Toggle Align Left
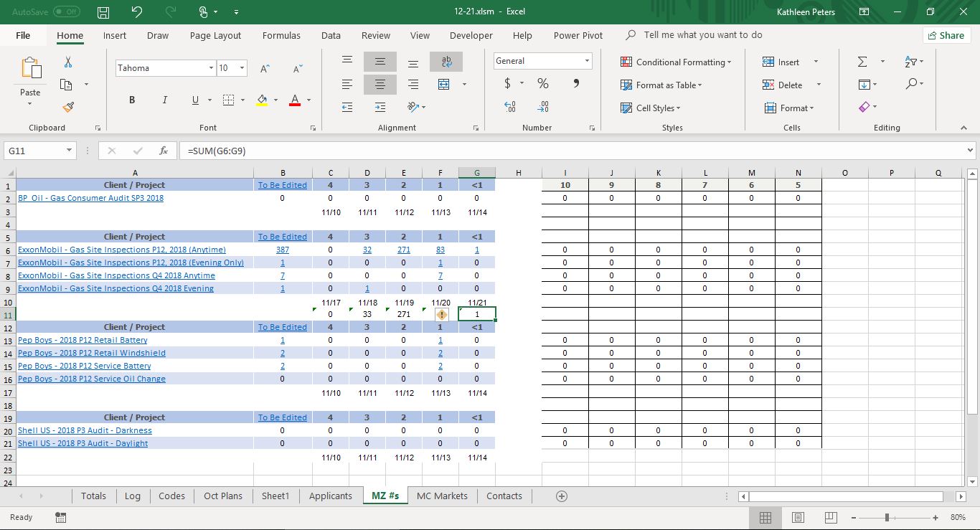The width and height of the screenshot is (980, 530). pyautogui.click(x=347, y=85)
